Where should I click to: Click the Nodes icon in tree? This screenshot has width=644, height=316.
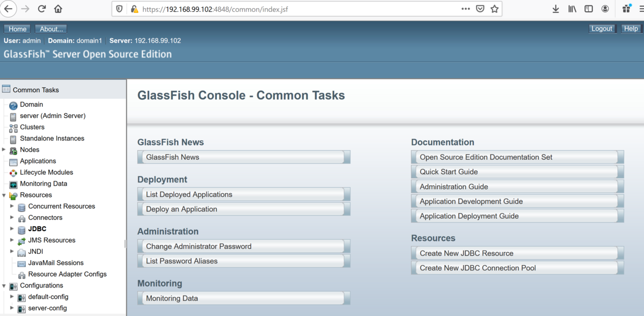pyautogui.click(x=13, y=150)
